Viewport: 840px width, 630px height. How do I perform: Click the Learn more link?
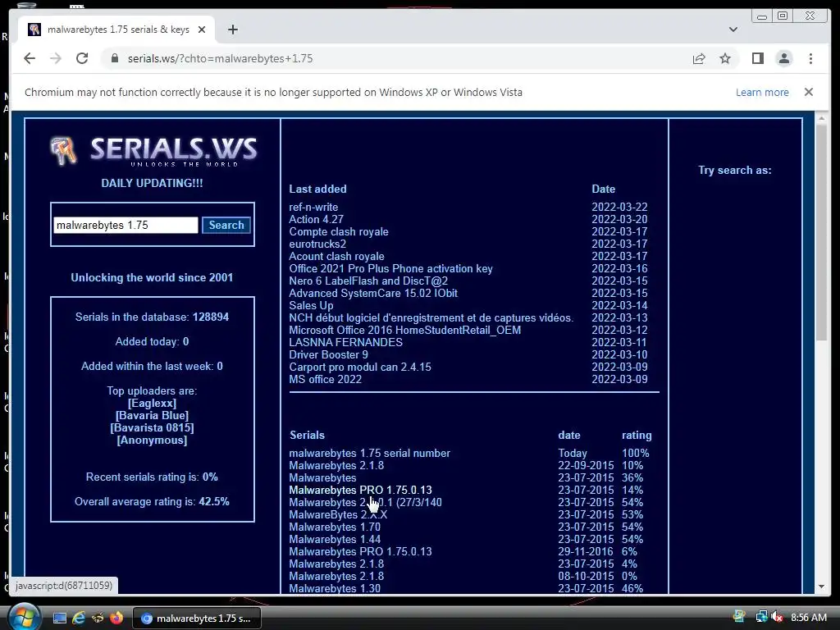click(762, 92)
